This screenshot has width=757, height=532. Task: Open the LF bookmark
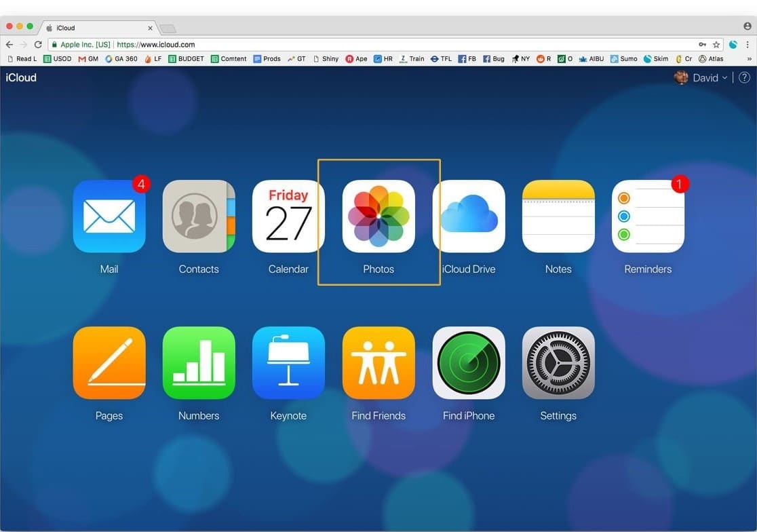tap(153, 59)
